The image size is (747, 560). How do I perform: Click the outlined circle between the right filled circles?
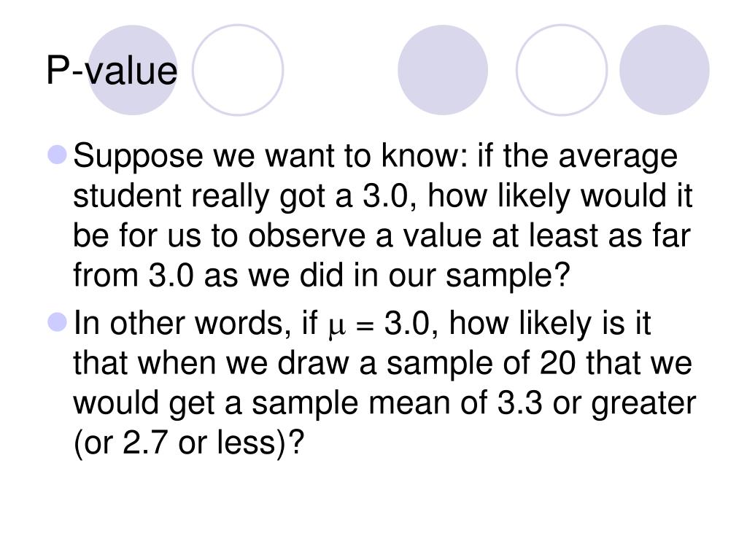pos(561,69)
